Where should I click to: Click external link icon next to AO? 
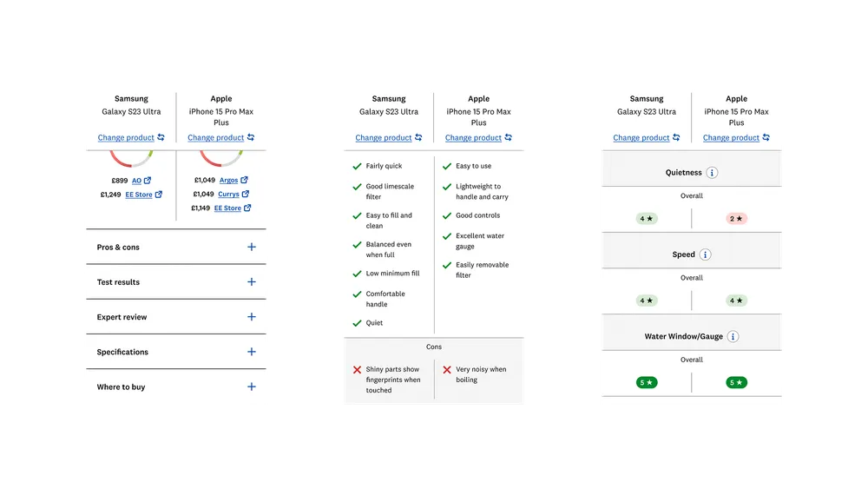pyautogui.click(x=148, y=181)
